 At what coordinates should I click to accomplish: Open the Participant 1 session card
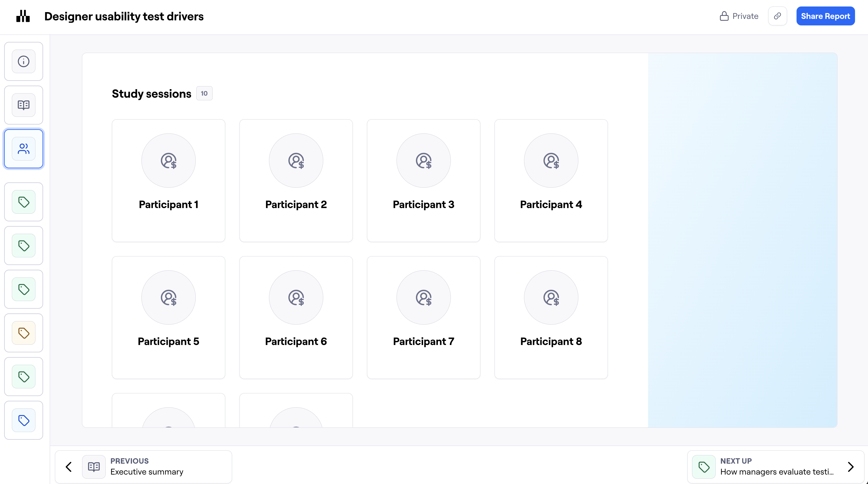tap(169, 181)
